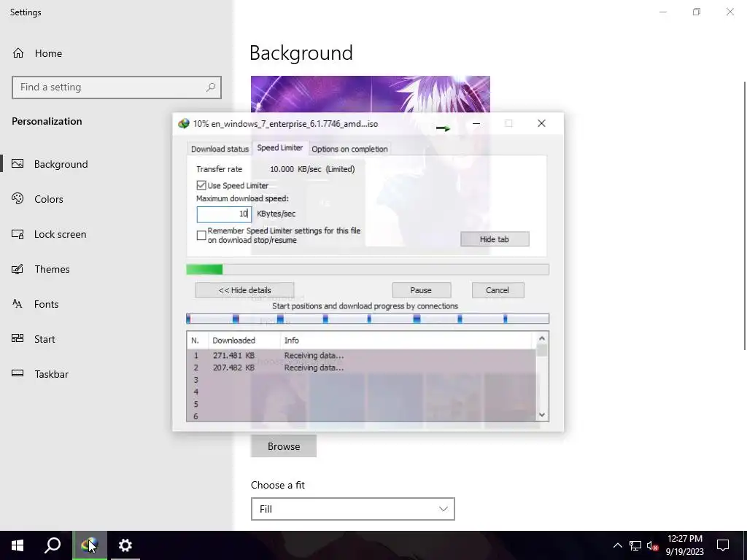Image resolution: width=747 pixels, height=560 pixels.
Task: Cancel the download
Action: pyautogui.click(x=498, y=290)
